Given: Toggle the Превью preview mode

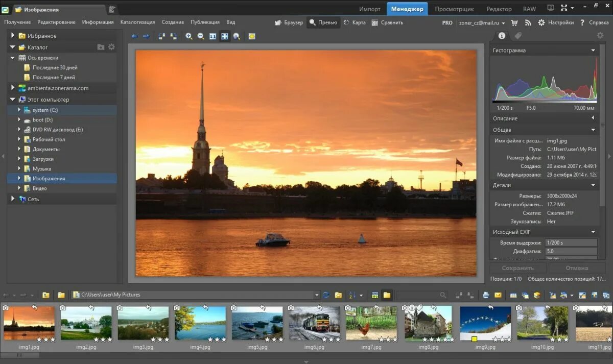Looking at the screenshot, I should tap(323, 22).
